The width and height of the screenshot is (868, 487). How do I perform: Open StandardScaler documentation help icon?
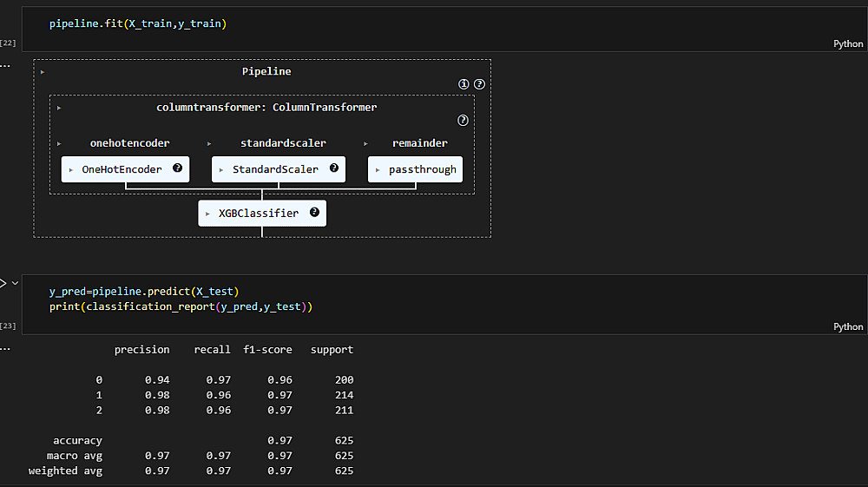[334, 168]
